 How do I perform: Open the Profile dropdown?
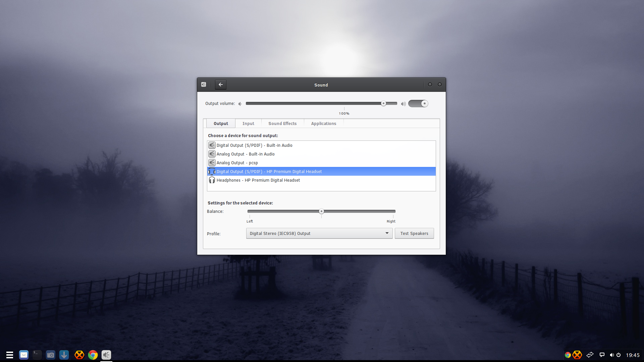[319, 234]
